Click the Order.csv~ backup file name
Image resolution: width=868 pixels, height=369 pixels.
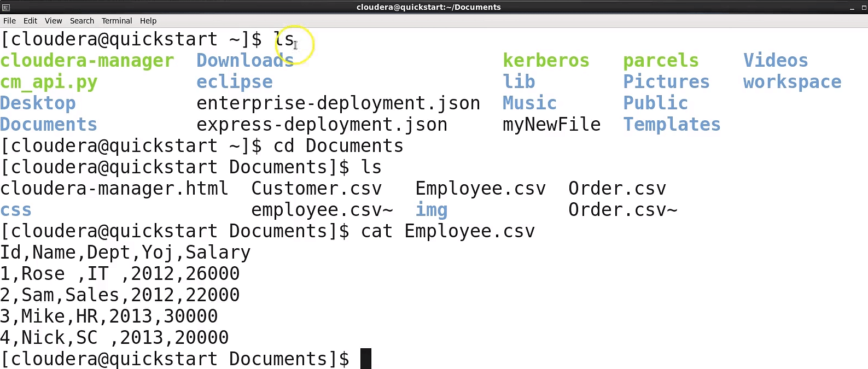pos(622,210)
